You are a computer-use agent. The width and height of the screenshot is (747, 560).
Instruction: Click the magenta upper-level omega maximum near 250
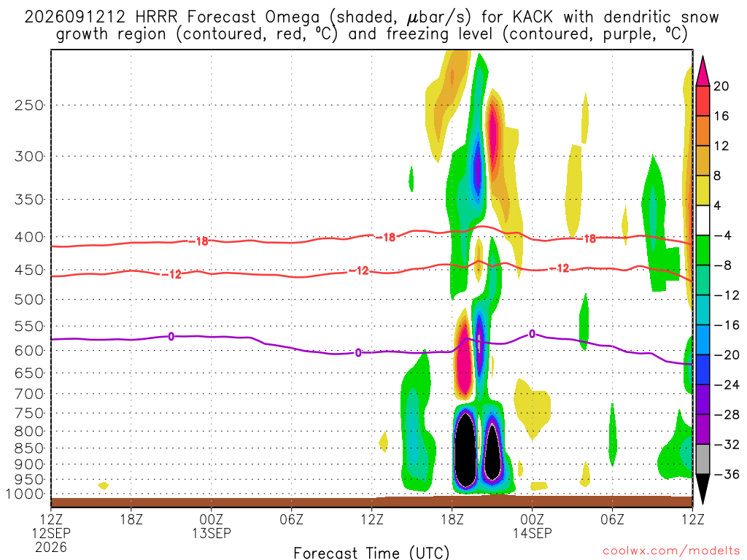(x=493, y=133)
